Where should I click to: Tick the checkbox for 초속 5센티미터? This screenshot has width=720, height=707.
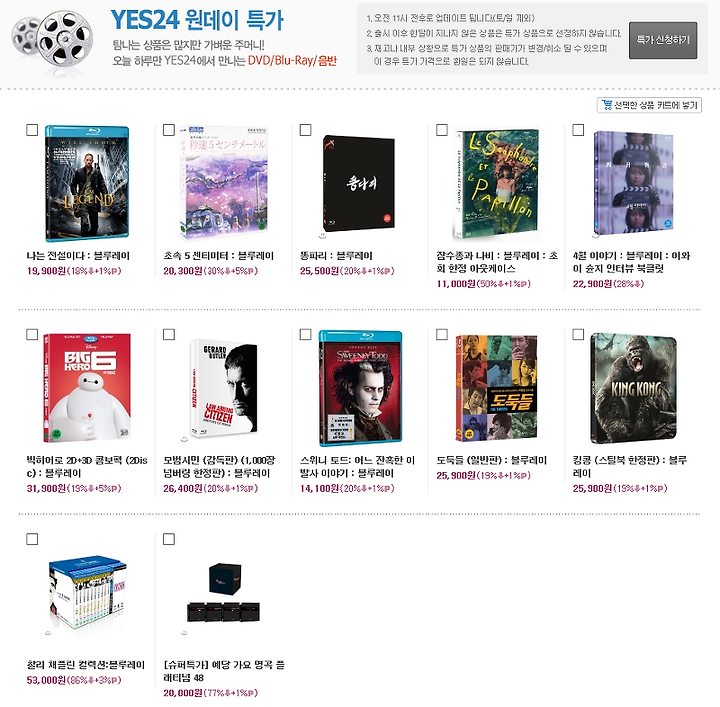(x=169, y=130)
